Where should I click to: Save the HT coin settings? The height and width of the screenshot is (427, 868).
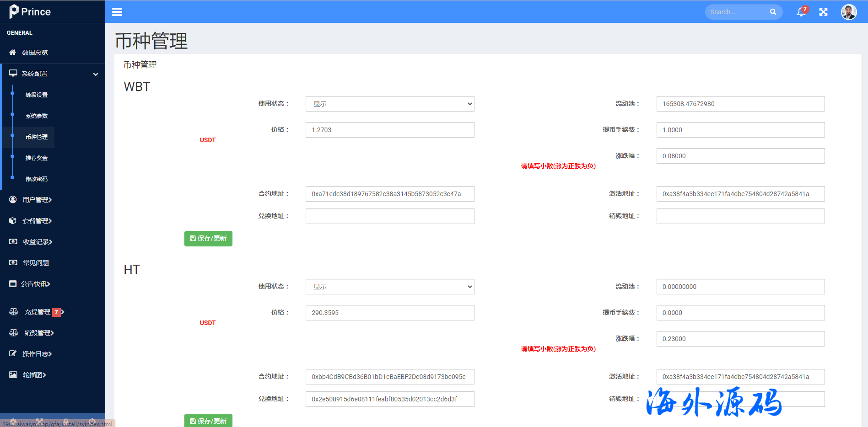(x=208, y=421)
